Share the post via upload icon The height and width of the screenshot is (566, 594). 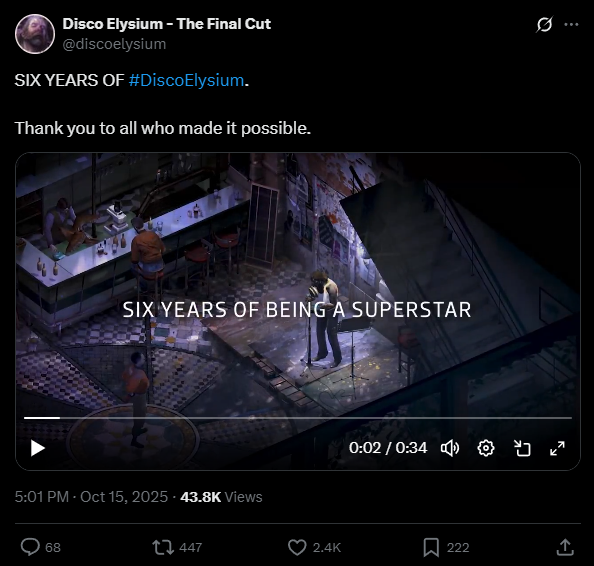565,547
